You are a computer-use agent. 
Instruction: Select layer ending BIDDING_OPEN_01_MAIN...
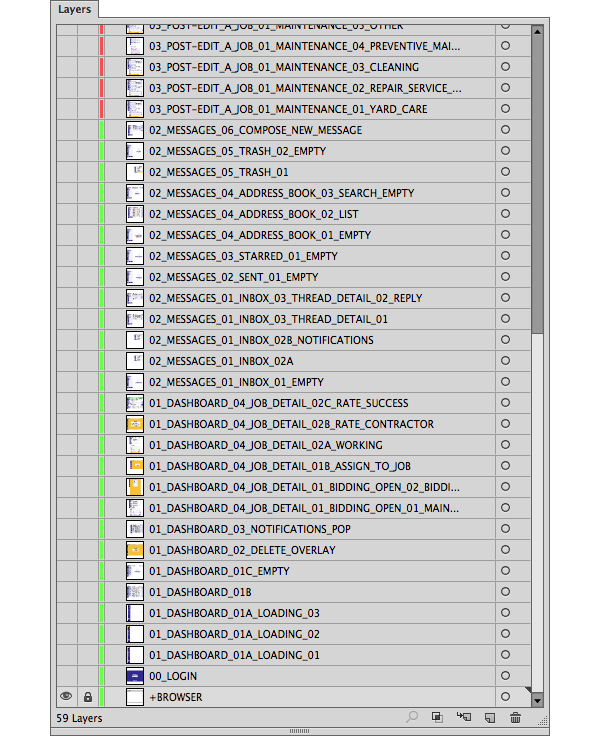point(304,508)
